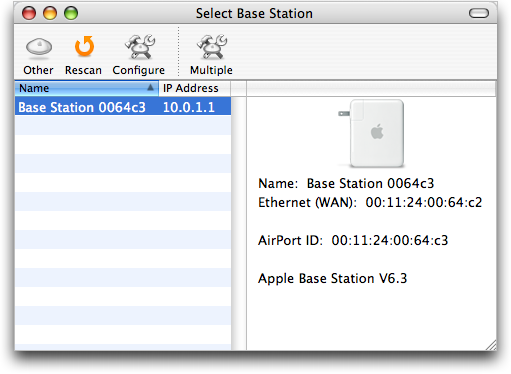Sort list by Name column header

click(x=86, y=88)
